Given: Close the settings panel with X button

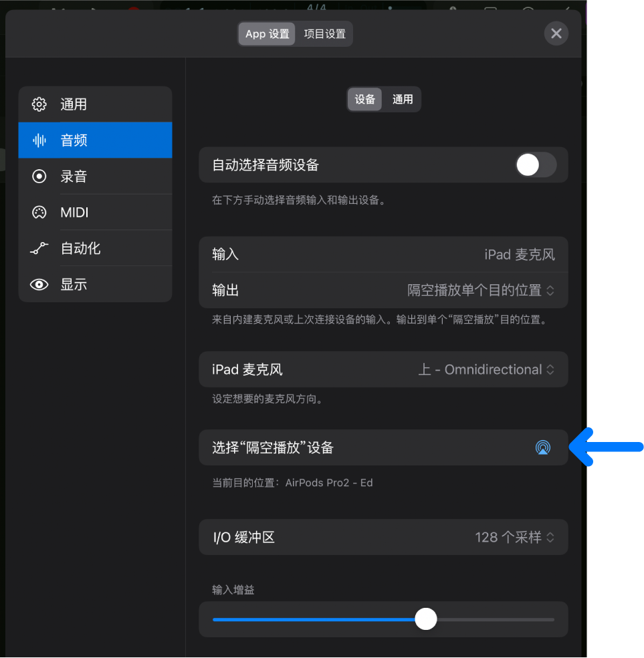Looking at the screenshot, I should (556, 33).
